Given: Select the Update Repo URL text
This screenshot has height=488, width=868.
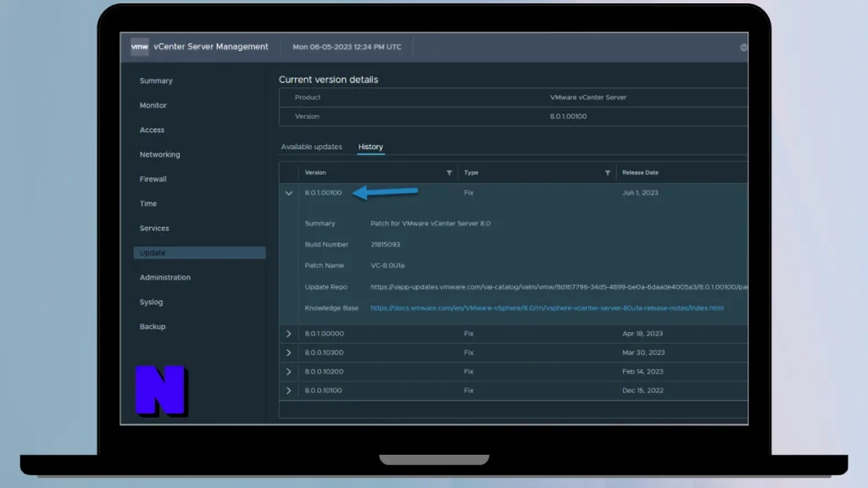Looking at the screenshot, I should [559, 287].
